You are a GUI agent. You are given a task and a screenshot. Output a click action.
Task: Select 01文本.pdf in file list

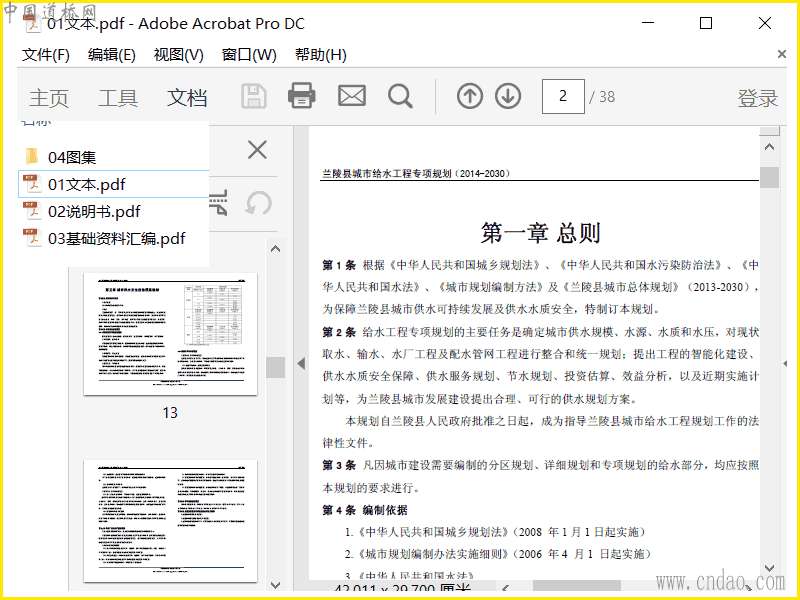tap(113, 184)
